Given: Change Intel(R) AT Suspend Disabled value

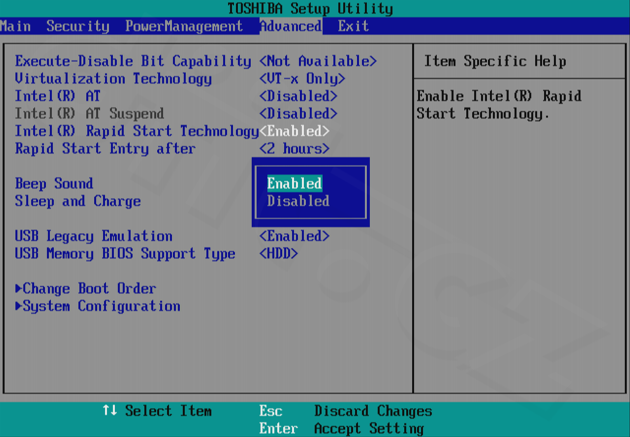Looking at the screenshot, I should (x=298, y=114).
